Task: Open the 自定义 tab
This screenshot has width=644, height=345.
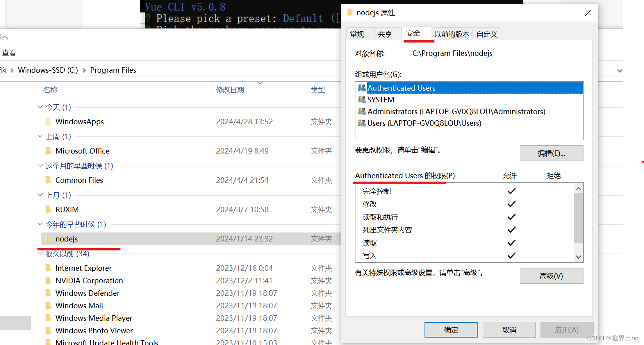Action: pos(487,34)
